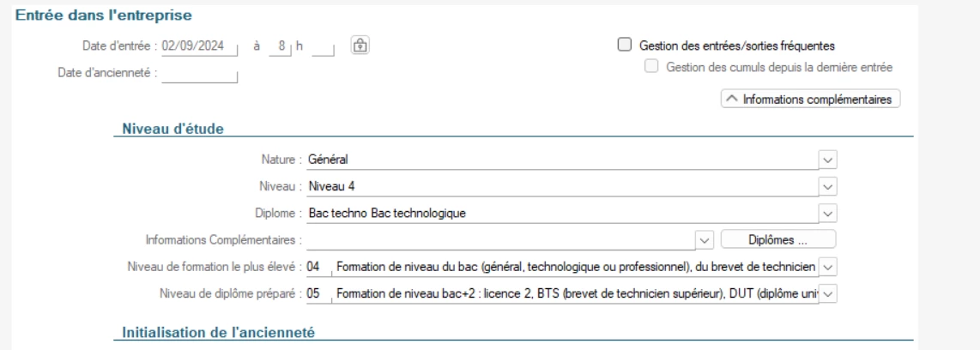The height and width of the screenshot is (350, 980).
Task: Select the Niveau field showing Niveau 4
Action: click(x=558, y=186)
